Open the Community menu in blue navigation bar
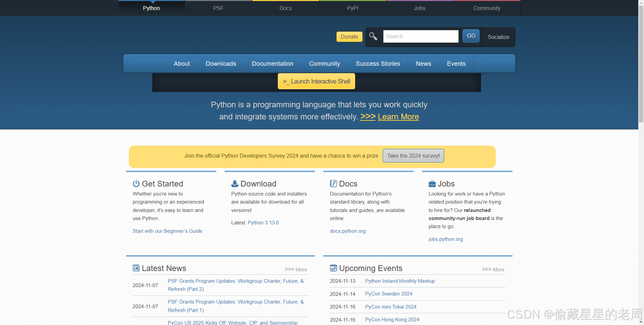Image resolution: width=644 pixels, height=325 pixels. (x=324, y=63)
